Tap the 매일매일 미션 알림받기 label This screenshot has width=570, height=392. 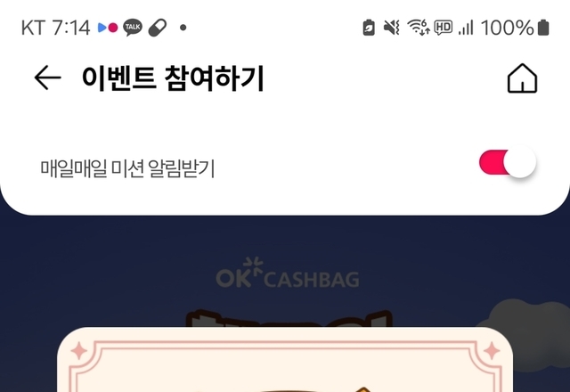127,168
